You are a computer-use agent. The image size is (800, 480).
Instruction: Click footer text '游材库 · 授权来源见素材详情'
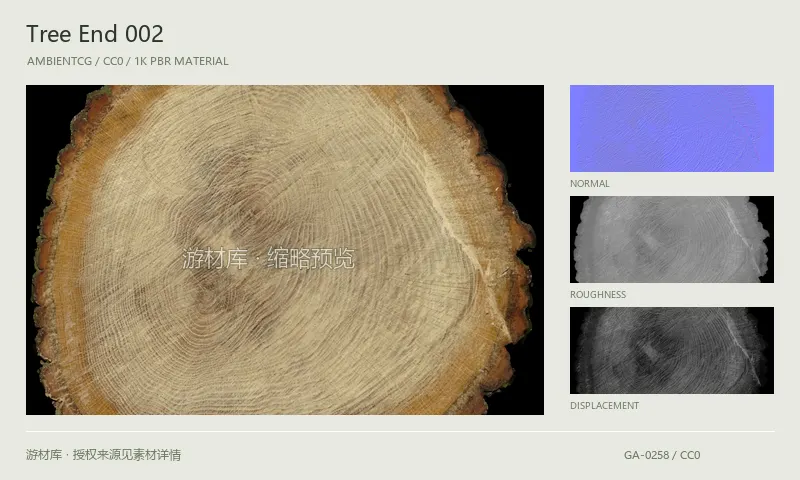[x=104, y=455]
